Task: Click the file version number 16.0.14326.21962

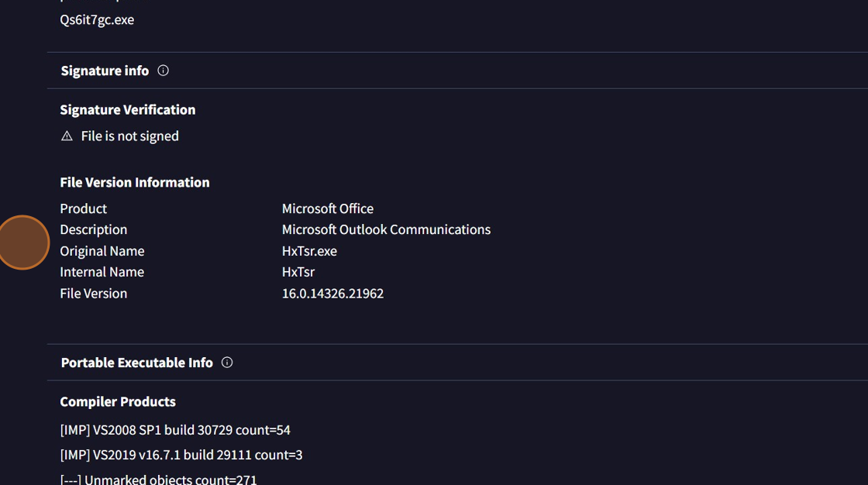Action: click(x=332, y=294)
